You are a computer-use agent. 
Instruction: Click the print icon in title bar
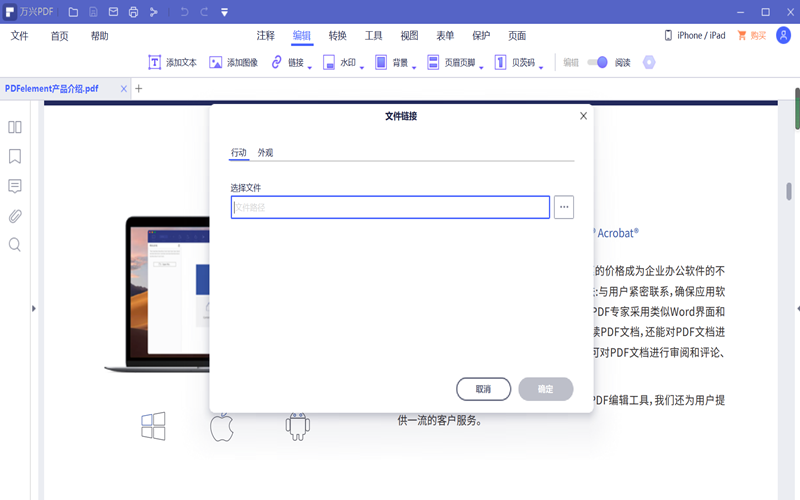[x=133, y=12]
